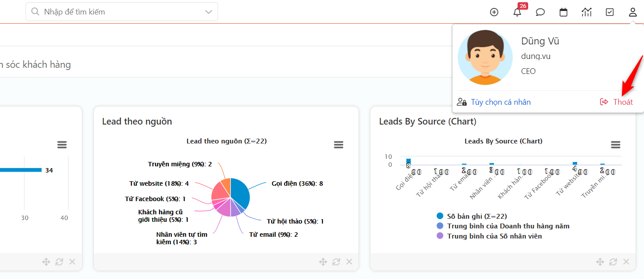Move the Leads By Source (Chart) widget

click(600, 262)
